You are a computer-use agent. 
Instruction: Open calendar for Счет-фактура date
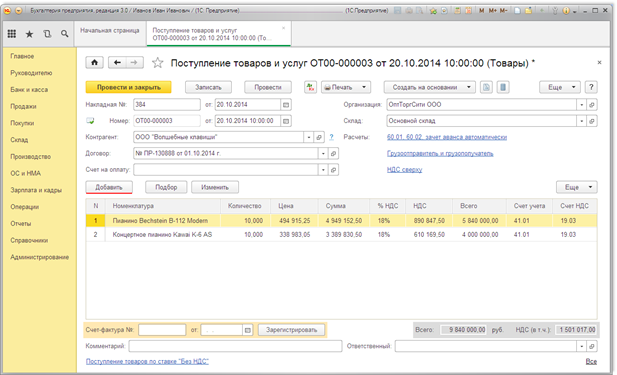tap(248, 330)
